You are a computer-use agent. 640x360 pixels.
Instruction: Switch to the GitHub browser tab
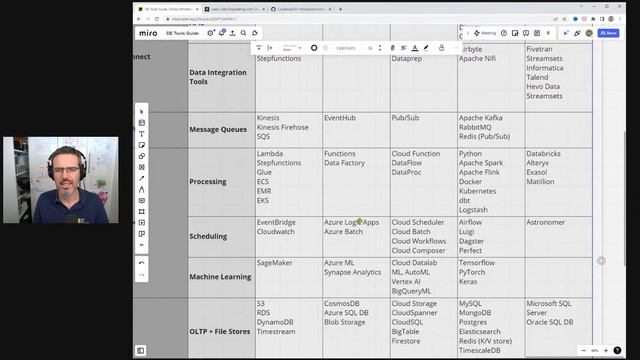[x=301, y=9]
